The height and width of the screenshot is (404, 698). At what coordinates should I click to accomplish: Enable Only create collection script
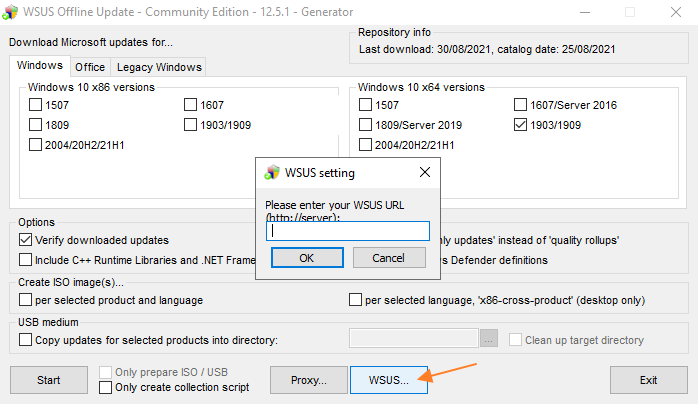[106, 387]
